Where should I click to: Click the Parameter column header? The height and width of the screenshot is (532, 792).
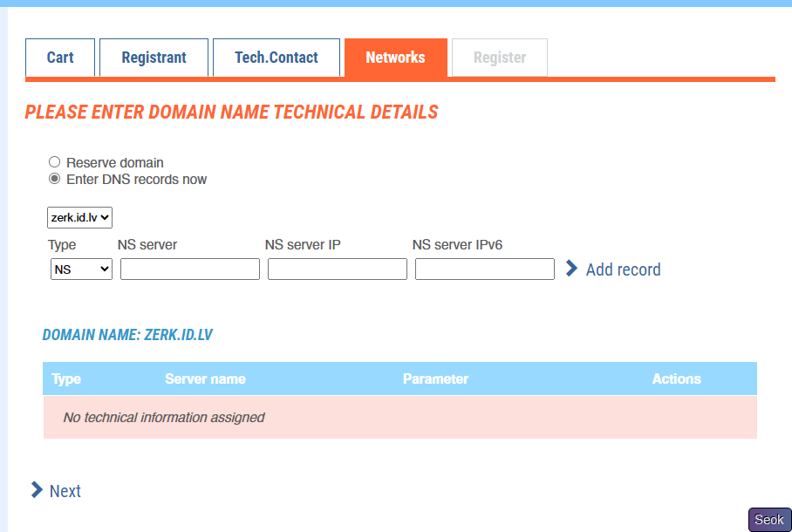point(435,379)
